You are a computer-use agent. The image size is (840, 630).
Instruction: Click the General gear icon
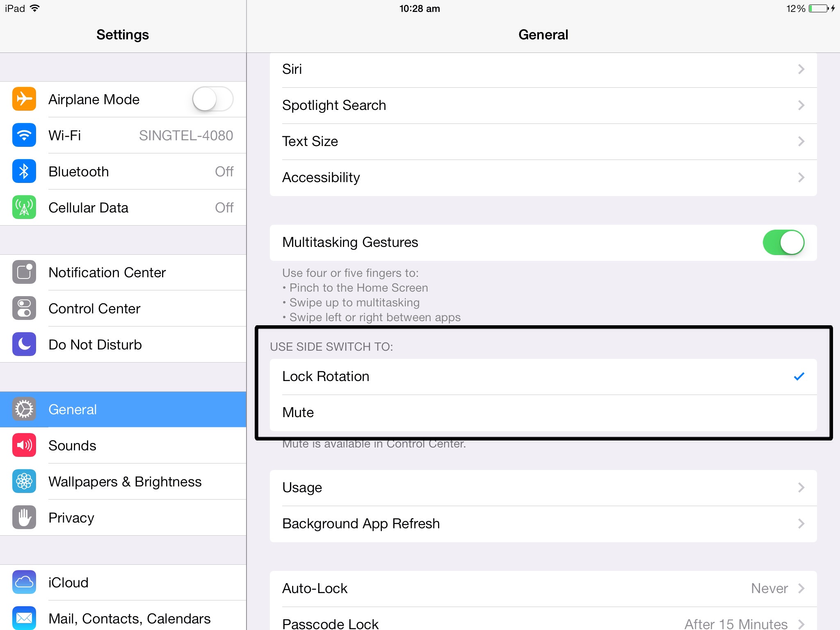pyautogui.click(x=24, y=409)
